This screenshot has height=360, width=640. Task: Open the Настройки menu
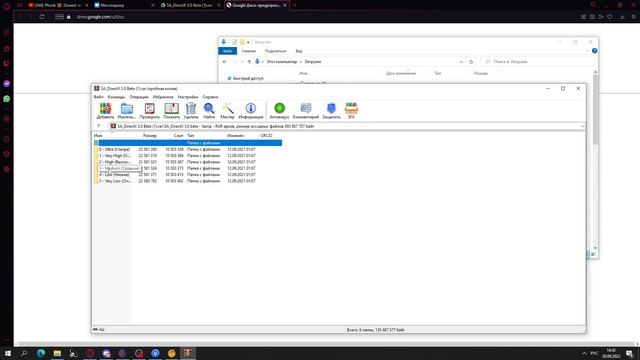188,97
